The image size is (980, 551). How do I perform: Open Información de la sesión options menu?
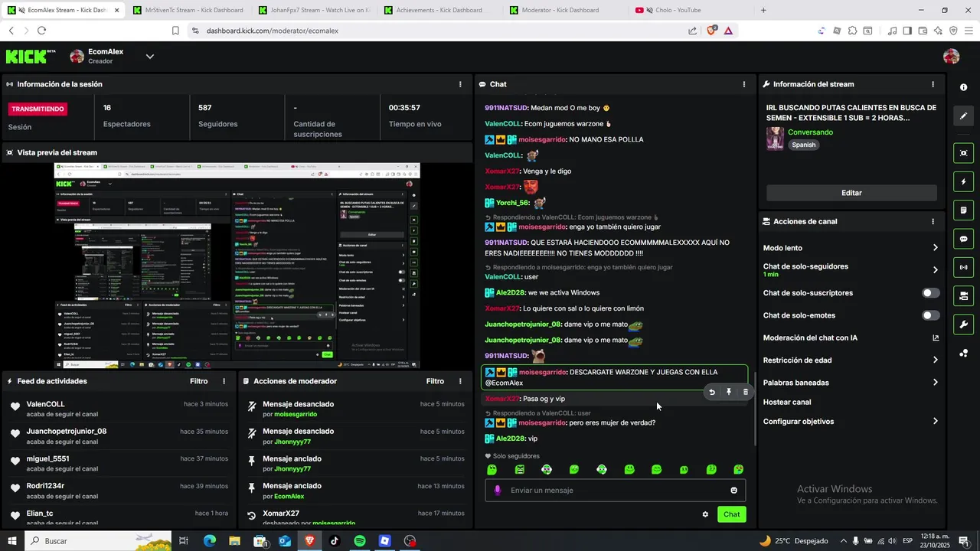(x=460, y=84)
